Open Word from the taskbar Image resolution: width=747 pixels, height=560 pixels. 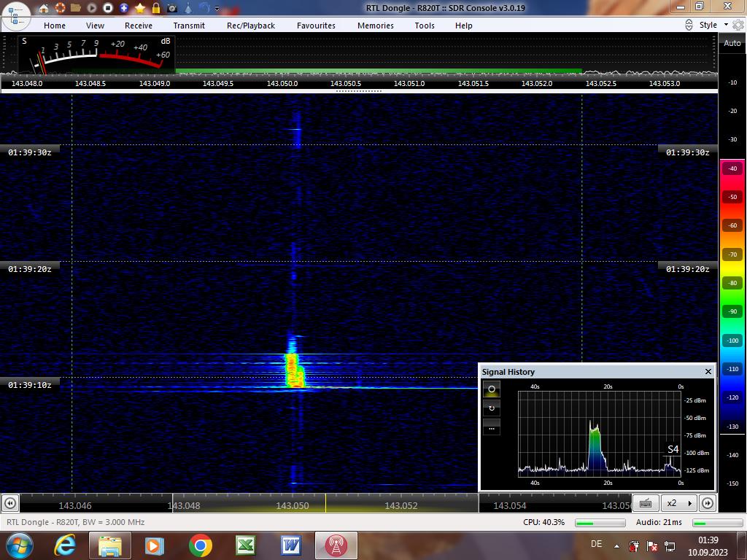(290, 545)
